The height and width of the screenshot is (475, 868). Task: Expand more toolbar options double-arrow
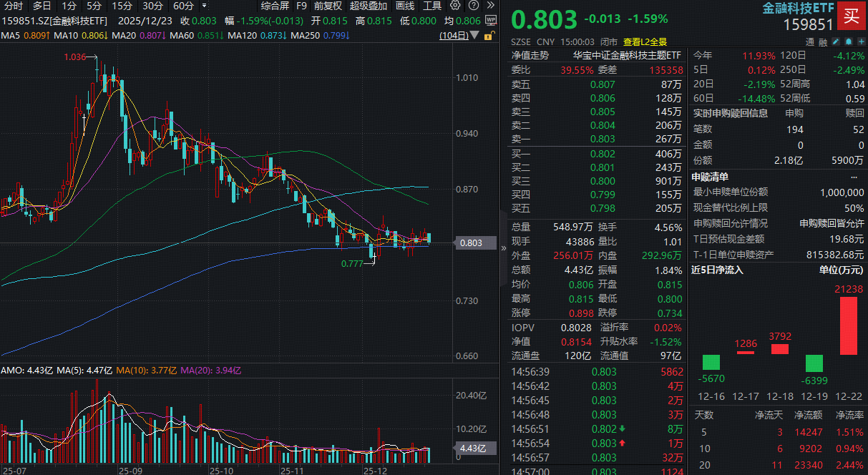pos(491,6)
